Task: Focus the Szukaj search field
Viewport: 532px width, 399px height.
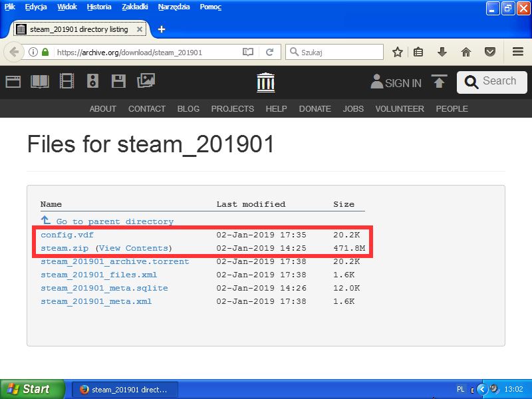Action: pyautogui.click(x=334, y=53)
